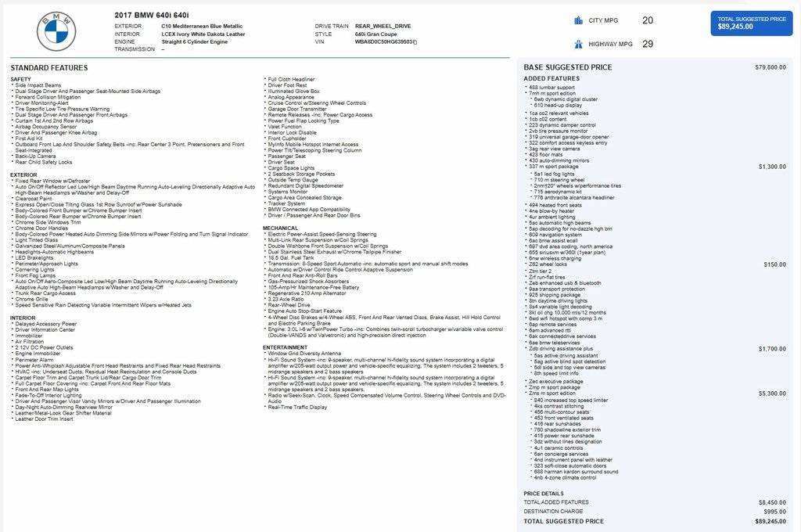This screenshot has width=801, height=532.
Task: Click 'LCEX Ivory White Dakota Leather' interior value
Action: click(203, 34)
